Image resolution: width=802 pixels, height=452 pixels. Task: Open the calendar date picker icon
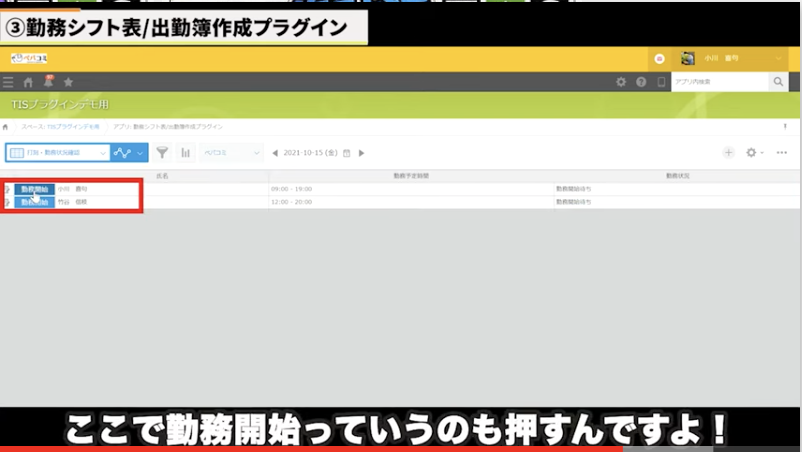pos(347,153)
